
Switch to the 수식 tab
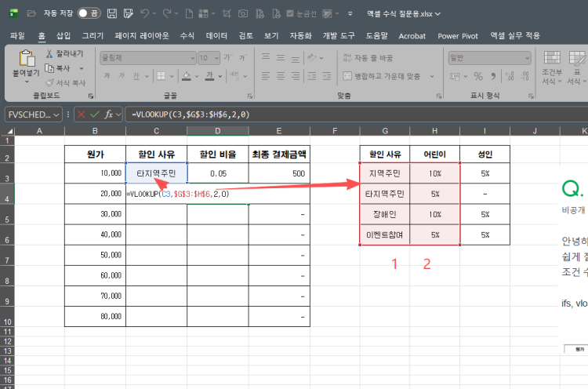187,36
